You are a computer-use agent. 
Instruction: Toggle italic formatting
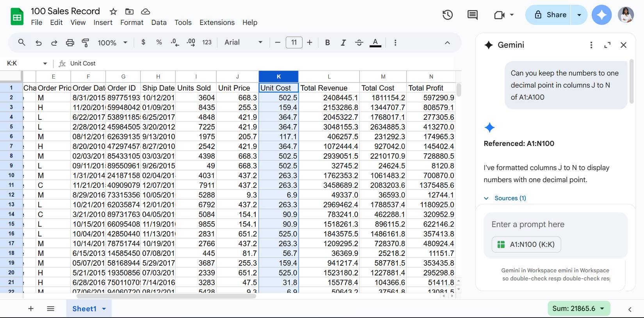click(x=343, y=43)
